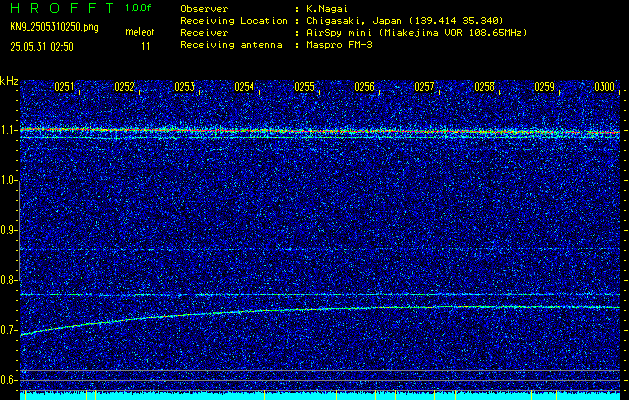Select the version label 1.0.0f

click(138, 8)
